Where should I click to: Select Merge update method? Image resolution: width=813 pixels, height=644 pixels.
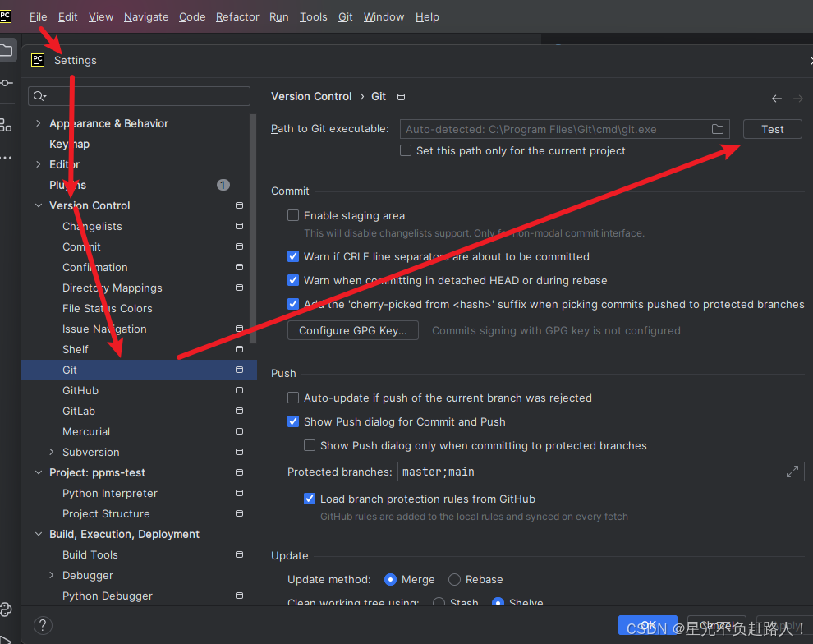pyautogui.click(x=390, y=580)
